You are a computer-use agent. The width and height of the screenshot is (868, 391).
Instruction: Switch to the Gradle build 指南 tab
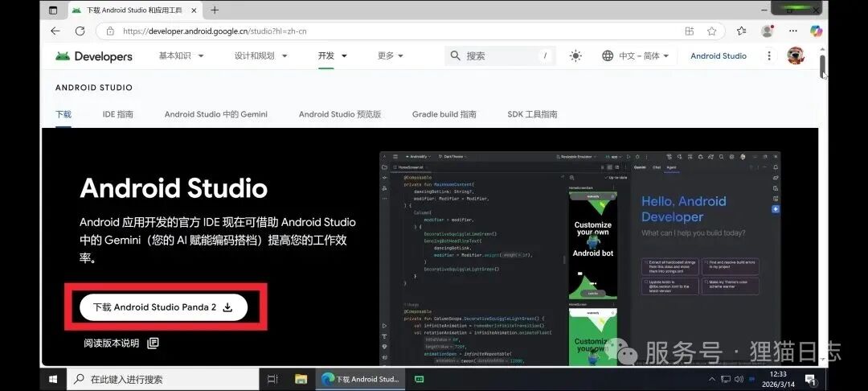(444, 114)
